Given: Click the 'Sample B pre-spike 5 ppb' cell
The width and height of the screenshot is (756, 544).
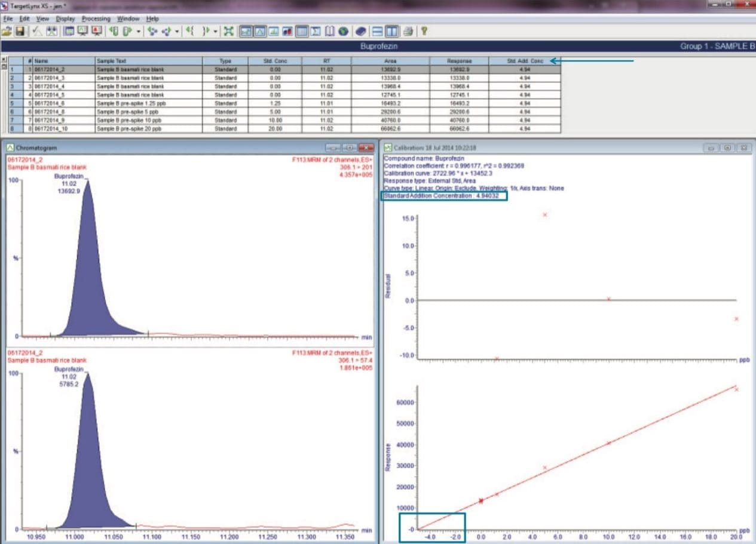Looking at the screenshot, I should coord(148,112).
